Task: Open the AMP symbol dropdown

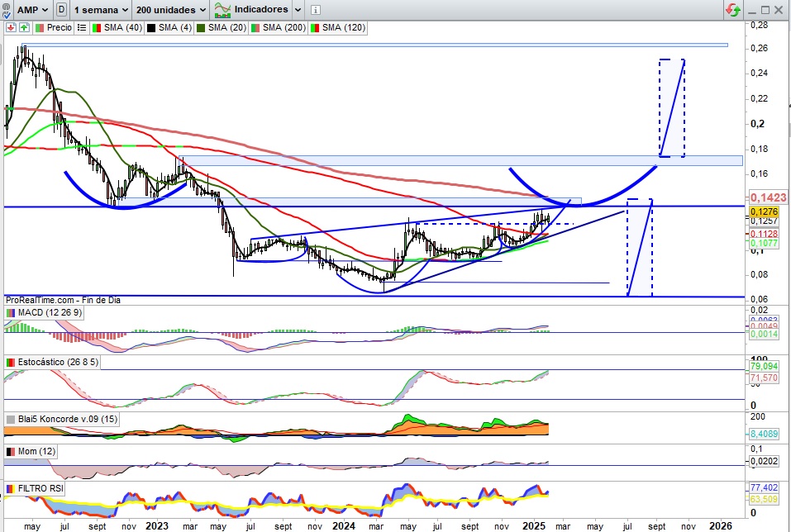Action: pyautogui.click(x=33, y=10)
